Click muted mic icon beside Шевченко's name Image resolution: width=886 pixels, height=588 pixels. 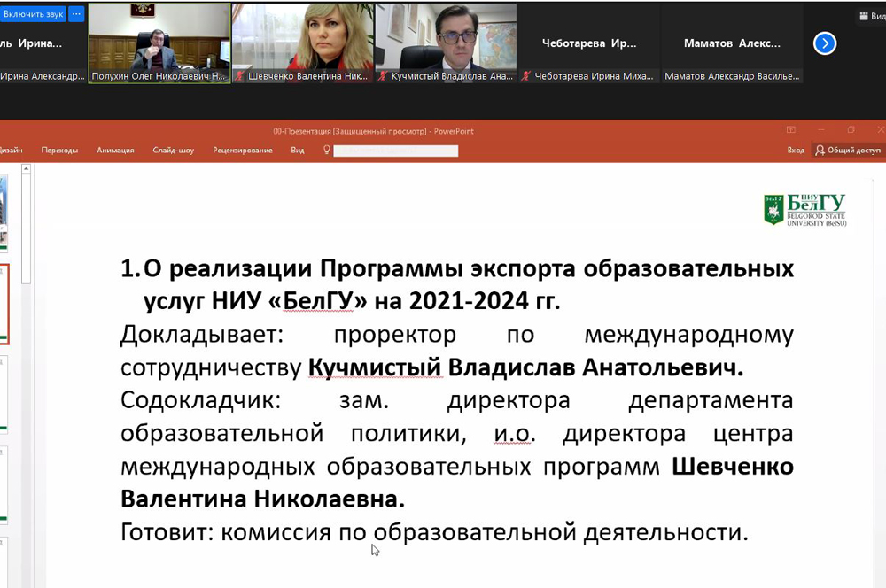239,77
